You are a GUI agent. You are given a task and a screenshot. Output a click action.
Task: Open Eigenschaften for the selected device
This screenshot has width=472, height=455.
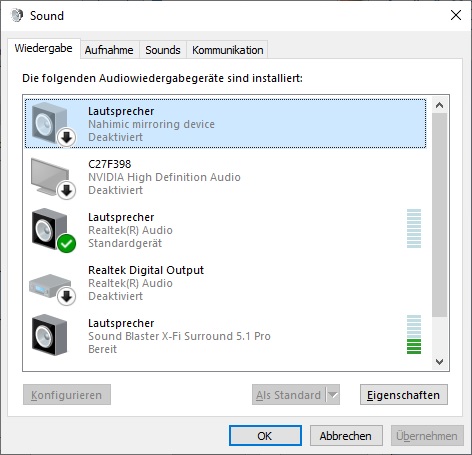tap(404, 395)
